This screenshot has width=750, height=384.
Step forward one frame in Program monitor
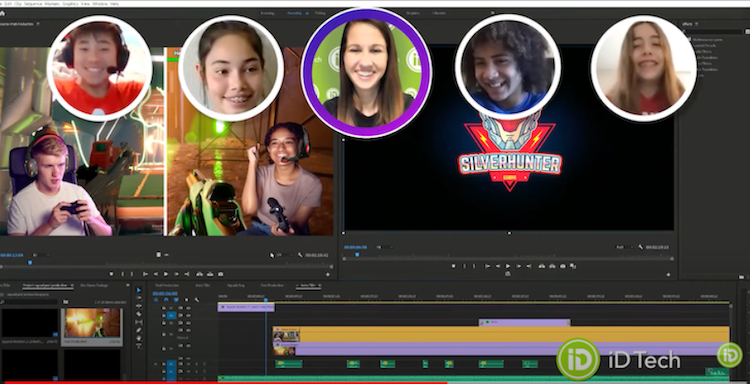point(518,266)
